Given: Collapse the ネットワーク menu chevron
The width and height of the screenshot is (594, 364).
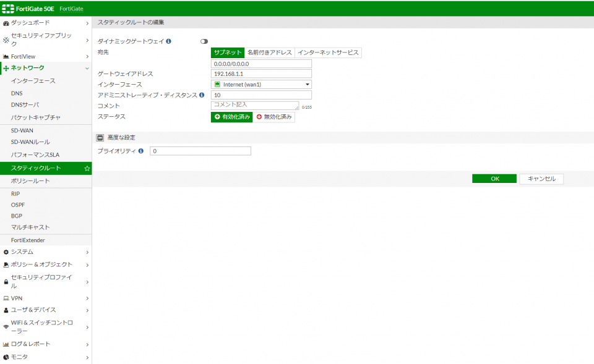Looking at the screenshot, I should (87, 69).
